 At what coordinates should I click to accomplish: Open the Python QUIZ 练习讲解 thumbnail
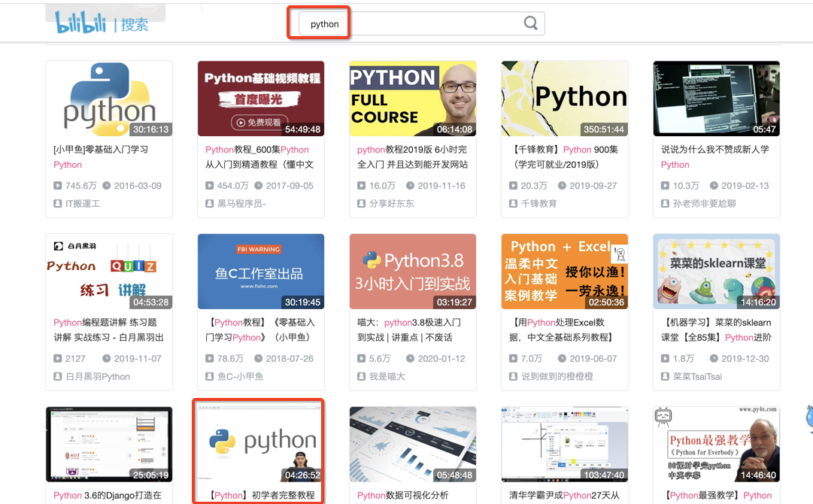click(x=109, y=272)
